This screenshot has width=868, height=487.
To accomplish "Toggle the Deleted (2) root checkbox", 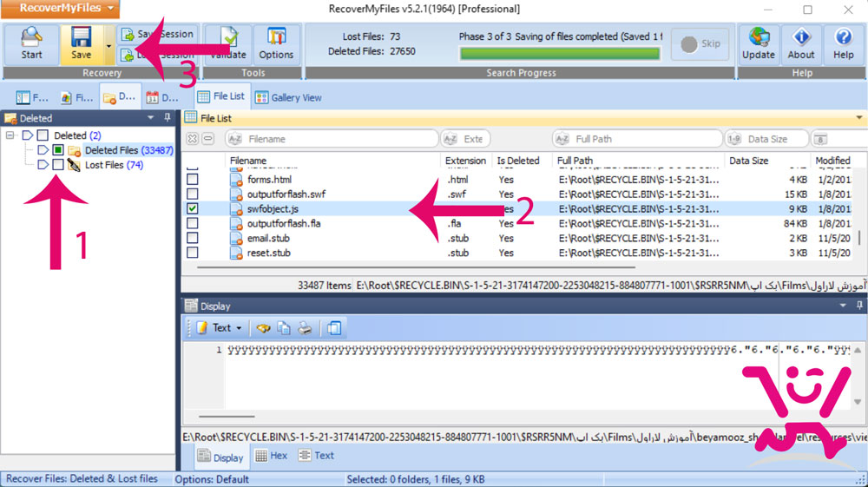I will pos(43,135).
